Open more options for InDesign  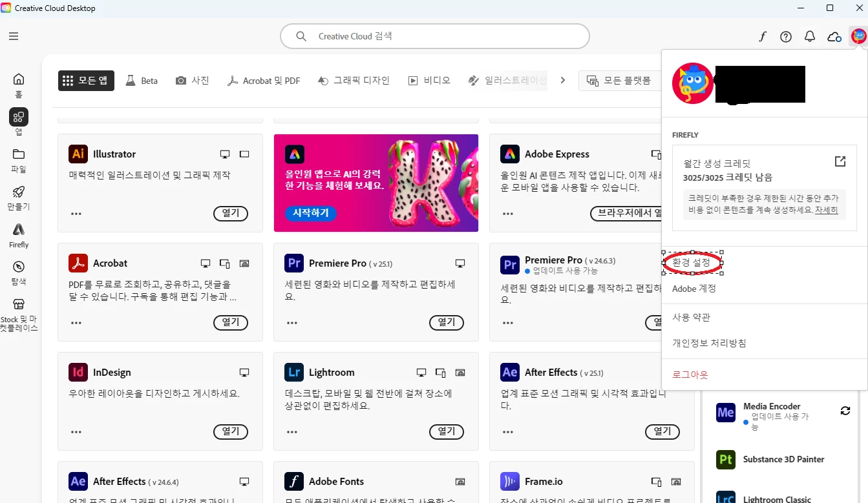click(x=76, y=432)
